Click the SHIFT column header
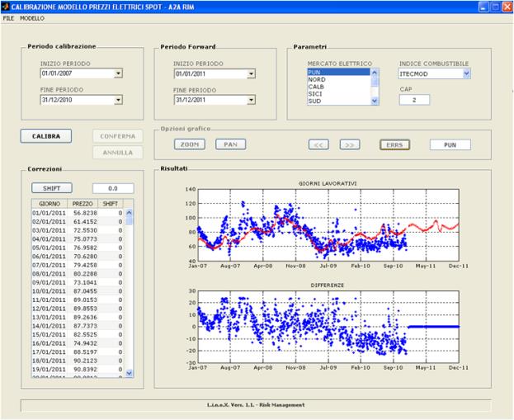Viewport: 514px width, 420px height. 111,204
